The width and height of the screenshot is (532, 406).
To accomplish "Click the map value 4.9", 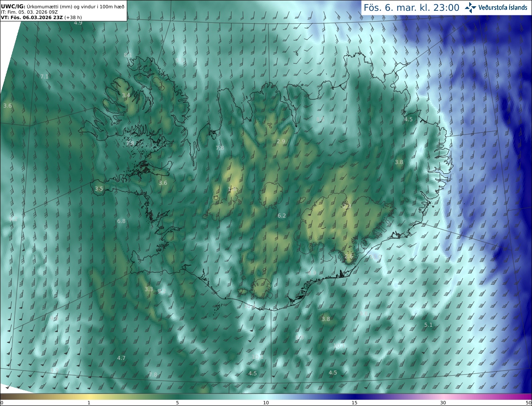I will pyautogui.click(x=78, y=23).
